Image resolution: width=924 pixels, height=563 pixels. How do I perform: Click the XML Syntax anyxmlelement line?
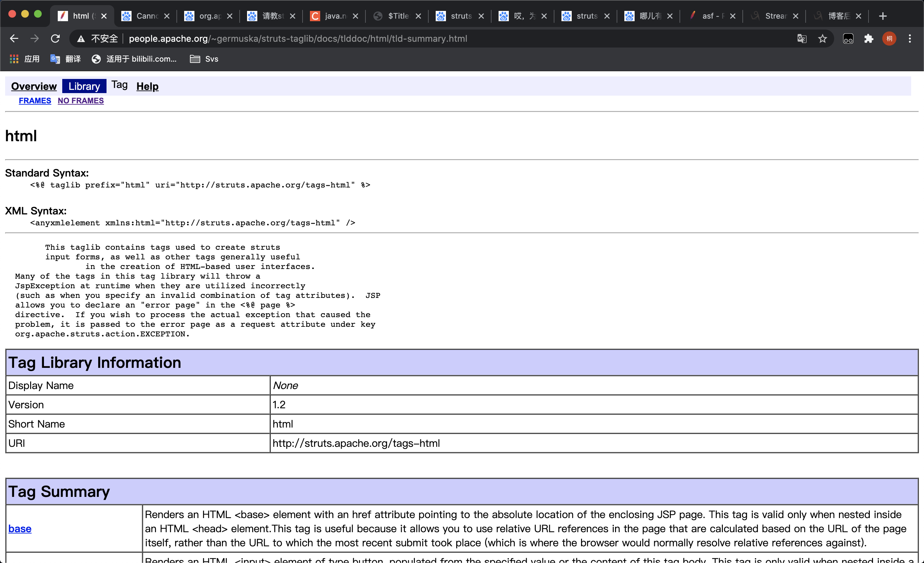[193, 223]
